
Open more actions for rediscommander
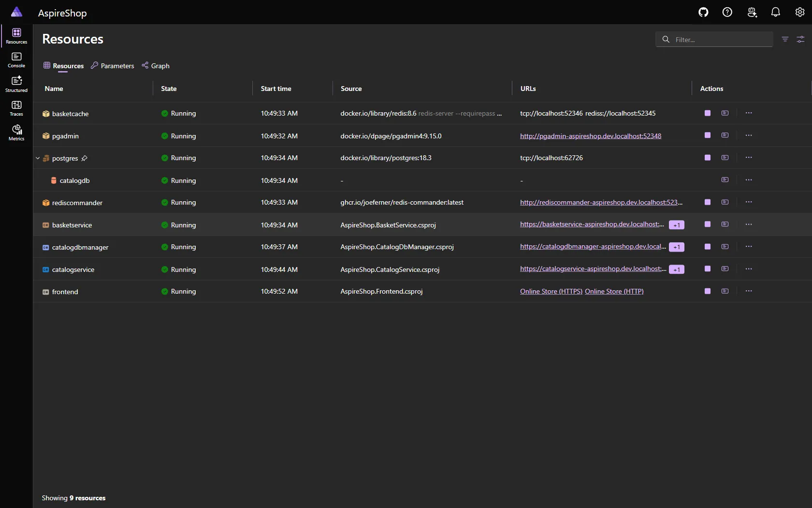[x=749, y=202]
